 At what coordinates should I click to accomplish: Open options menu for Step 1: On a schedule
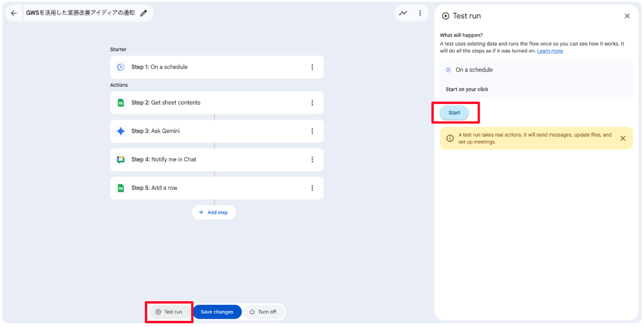coord(312,67)
